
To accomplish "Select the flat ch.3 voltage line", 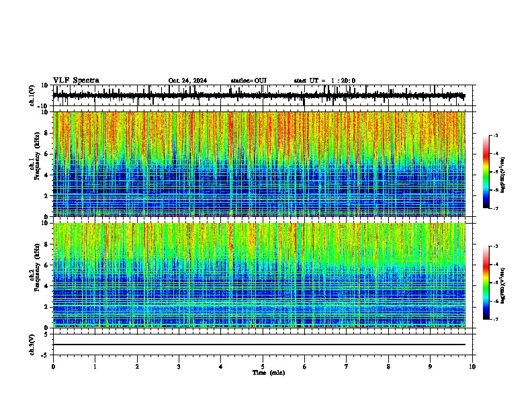I will tap(259, 345).
